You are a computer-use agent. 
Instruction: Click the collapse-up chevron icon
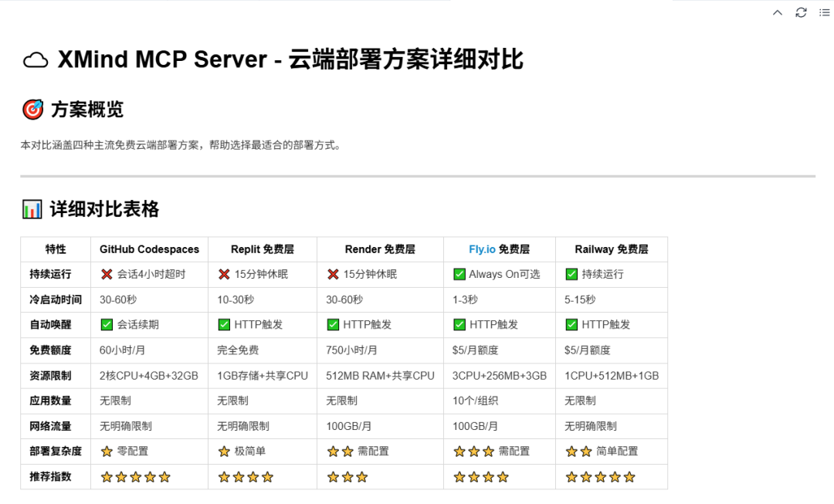tap(777, 13)
